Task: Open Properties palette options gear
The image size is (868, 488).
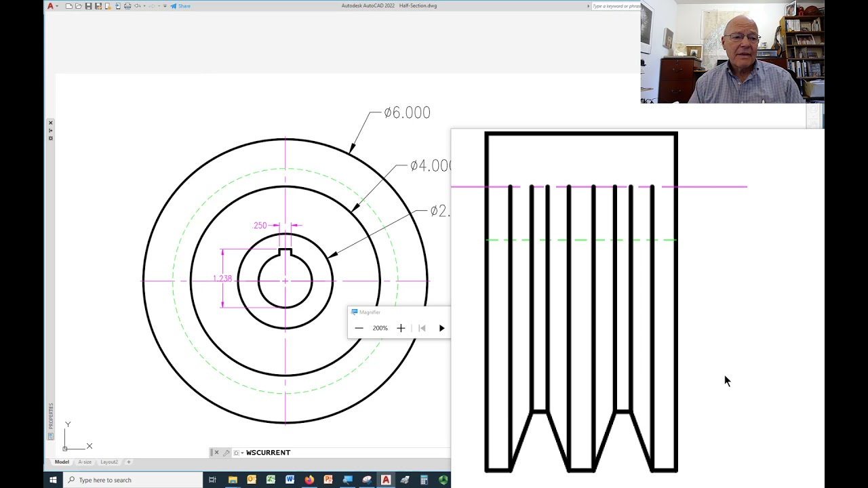Action: tap(50, 138)
